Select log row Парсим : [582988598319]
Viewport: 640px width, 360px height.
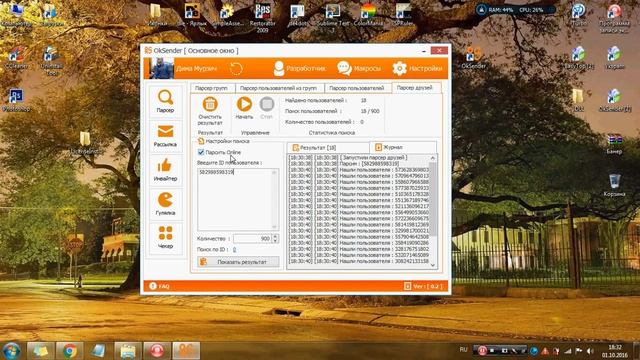(x=359, y=164)
